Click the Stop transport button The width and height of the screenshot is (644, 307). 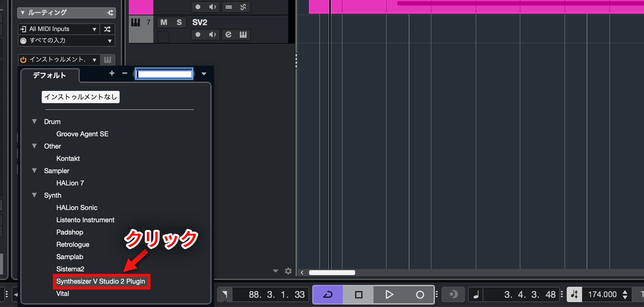point(358,295)
